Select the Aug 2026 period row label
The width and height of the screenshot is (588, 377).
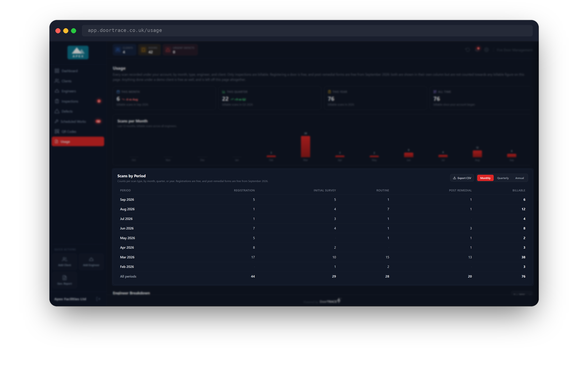(x=127, y=209)
